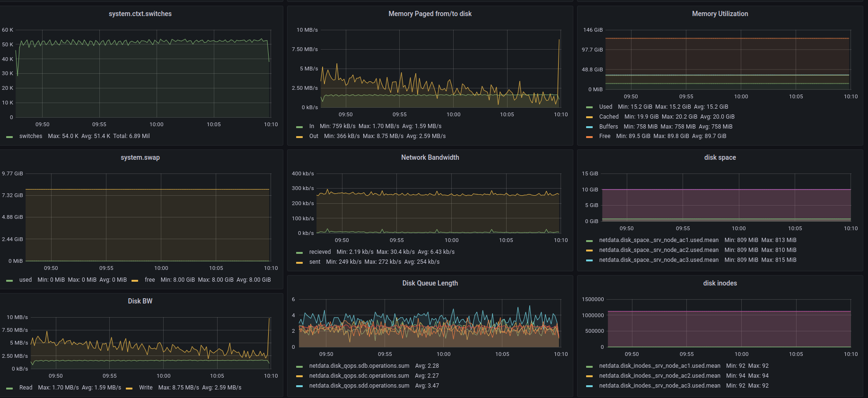Select the netdata.disk_space._srv_node_ac2.used.mean legend entry
This screenshot has height=398, width=868.
(658, 250)
